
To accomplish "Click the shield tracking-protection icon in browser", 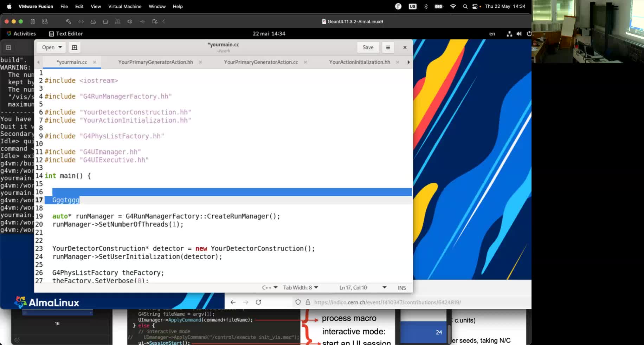I will point(298,302).
